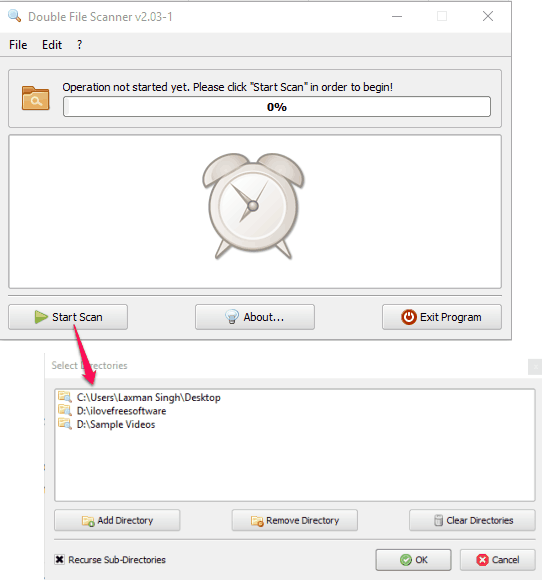Click the Add Directory button
This screenshot has width=542, height=581.
tap(117, 520)
